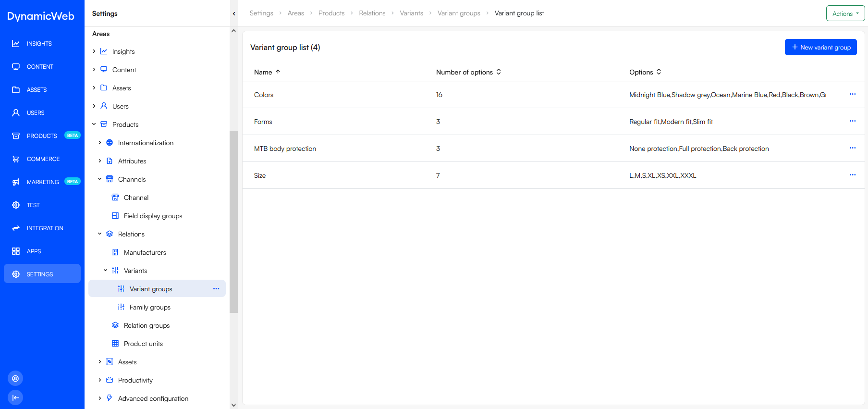This screenshot has width=868, height=409.
Task: Collapse the Variants node
Action: (x=106, y=271)
